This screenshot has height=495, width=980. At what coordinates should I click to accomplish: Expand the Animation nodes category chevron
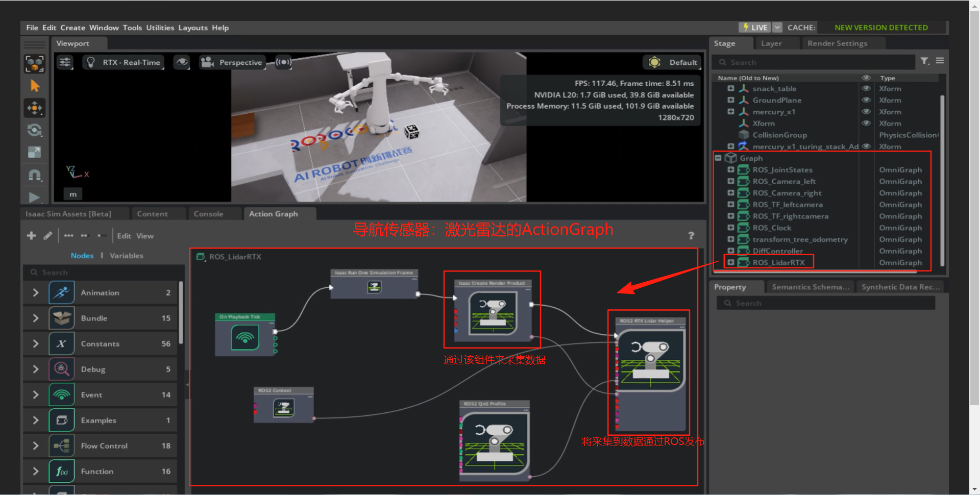(35, 292)
